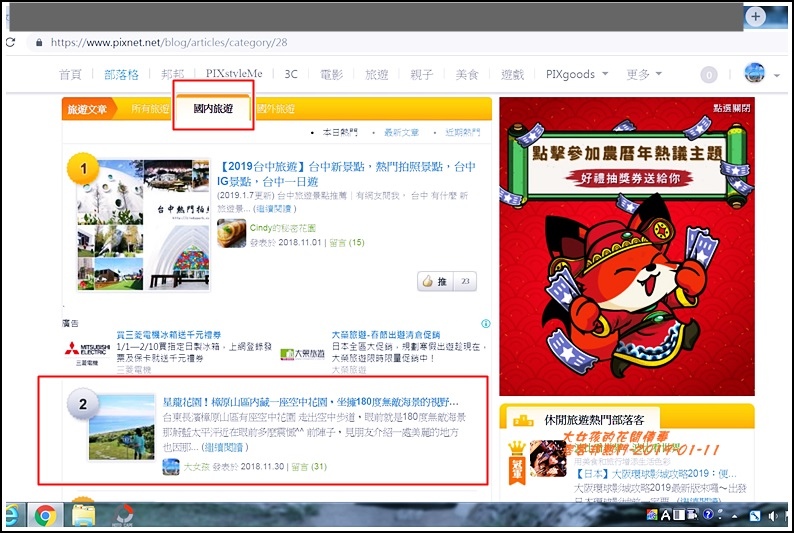Open the 3C category

(291, 74)
